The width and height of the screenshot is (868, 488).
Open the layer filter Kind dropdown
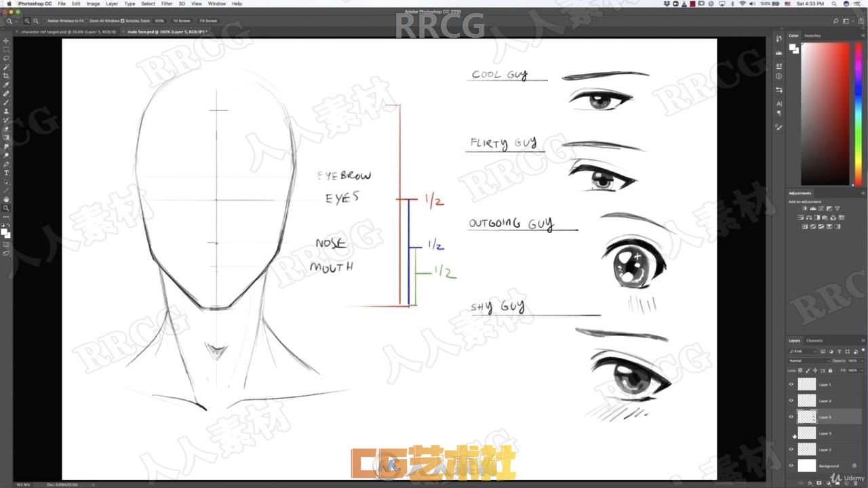point(802,351)
